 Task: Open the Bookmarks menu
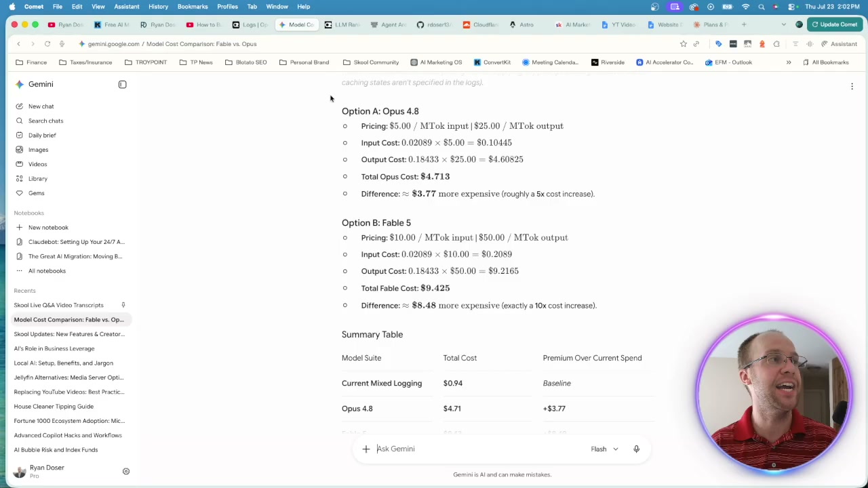point(193,7)
